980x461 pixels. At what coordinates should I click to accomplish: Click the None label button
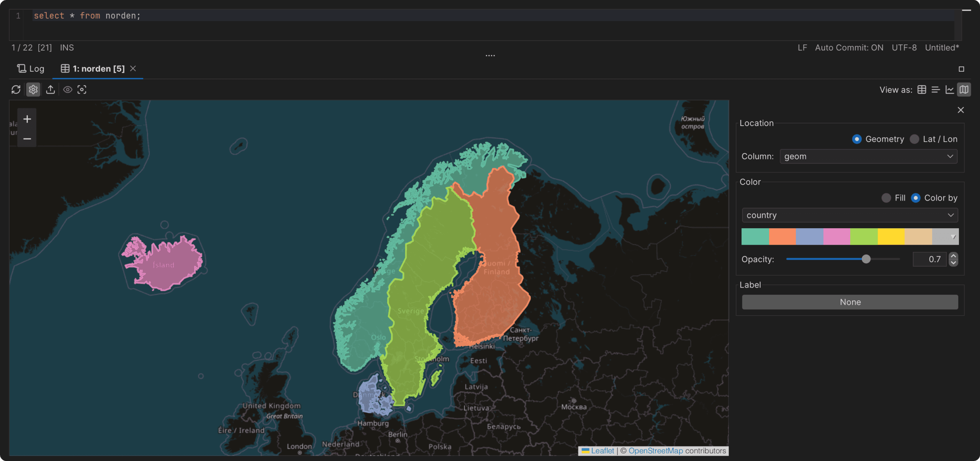[x=850, y=302]
